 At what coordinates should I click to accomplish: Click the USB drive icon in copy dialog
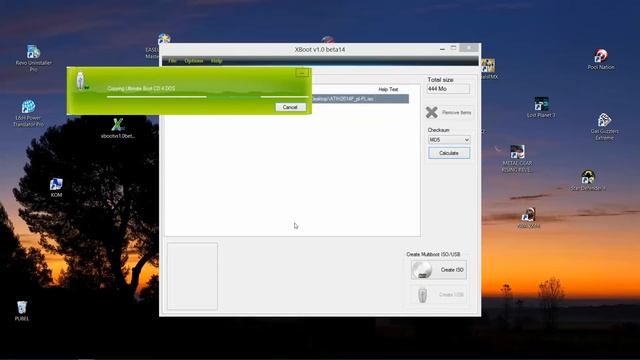click(81, 80)
